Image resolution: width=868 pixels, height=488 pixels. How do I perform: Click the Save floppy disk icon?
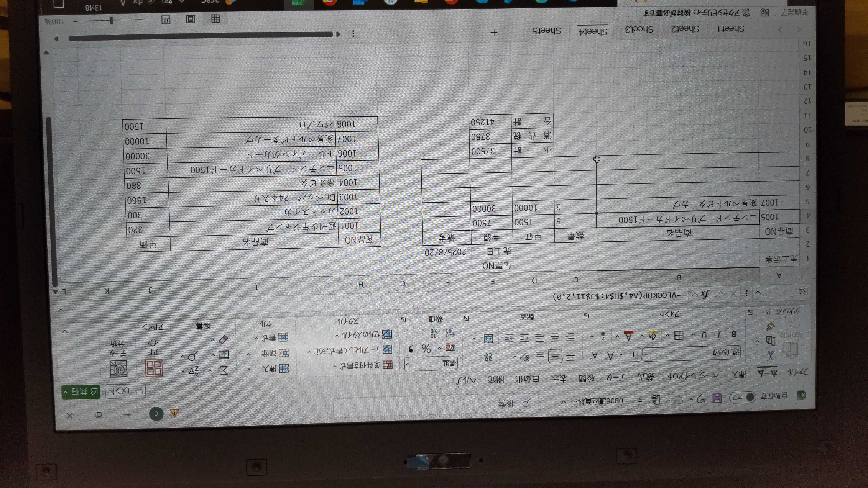click(x=717, y=398)
